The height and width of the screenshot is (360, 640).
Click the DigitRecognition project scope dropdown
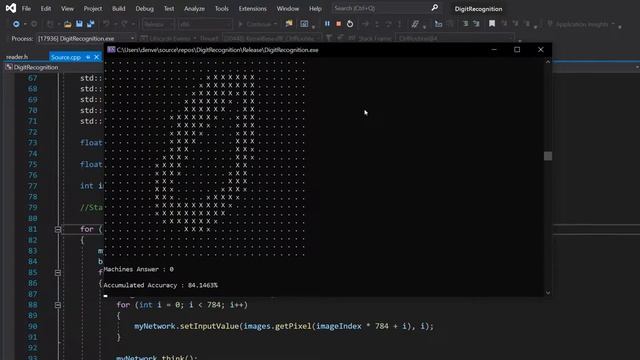click(x=36, y=67)
